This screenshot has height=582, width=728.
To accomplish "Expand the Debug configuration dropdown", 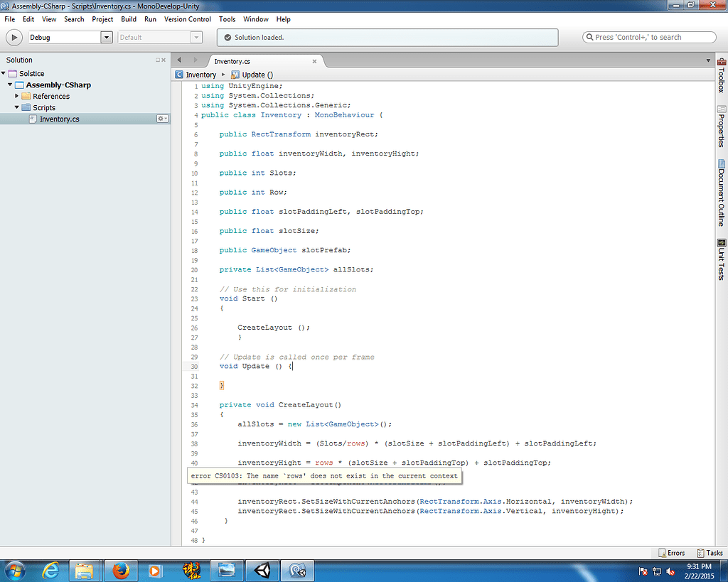I will click(106, 37).
